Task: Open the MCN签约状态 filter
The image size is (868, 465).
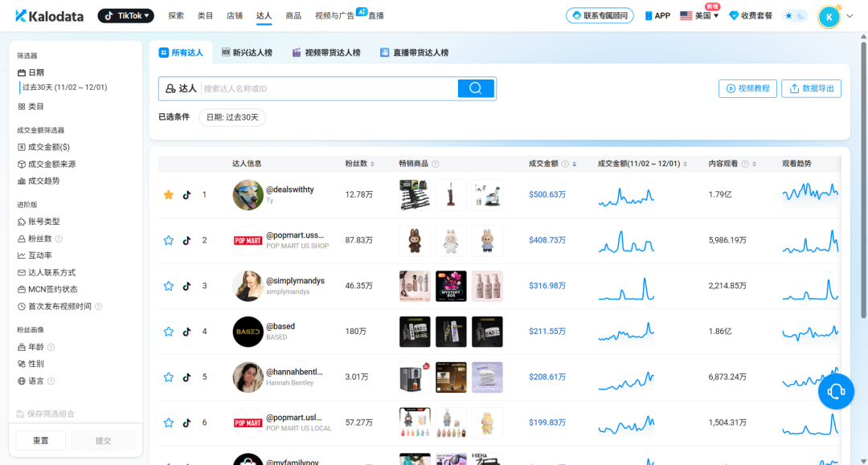Action: (50, 288)
